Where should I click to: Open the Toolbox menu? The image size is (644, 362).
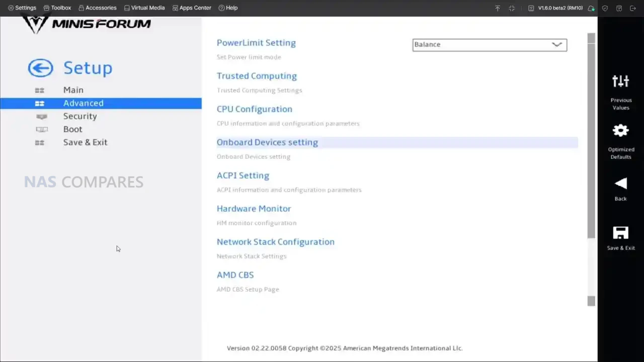pos(57,8)
